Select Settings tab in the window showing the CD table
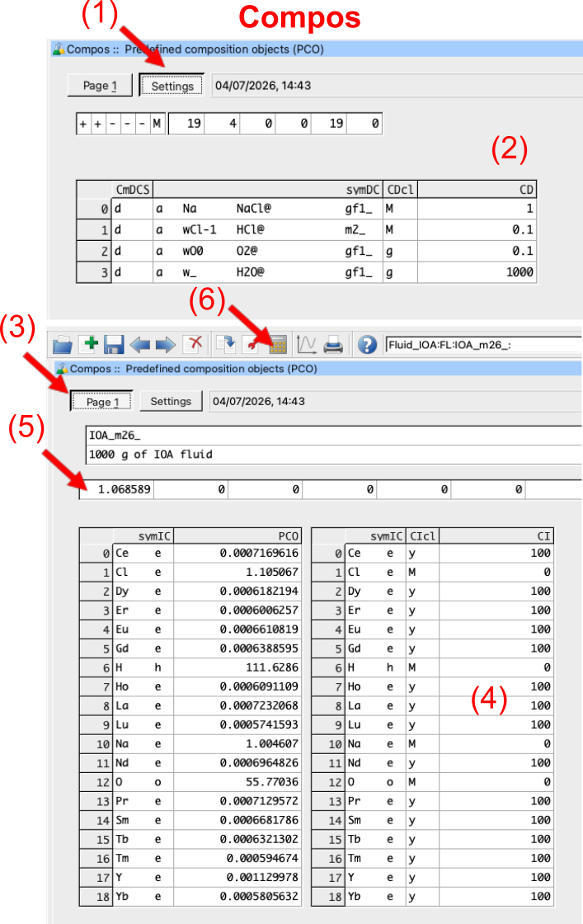This screenshot has width=583, height=924. 172,86
